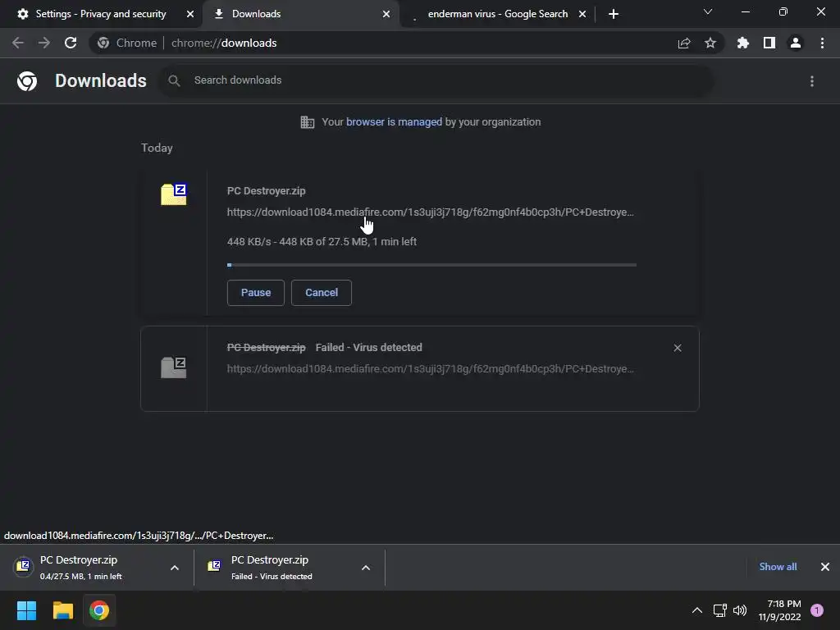The width and height of the screenshot is (840, 630).
Task: Toggle the browser side panel icon
Action: click(769, 43)
